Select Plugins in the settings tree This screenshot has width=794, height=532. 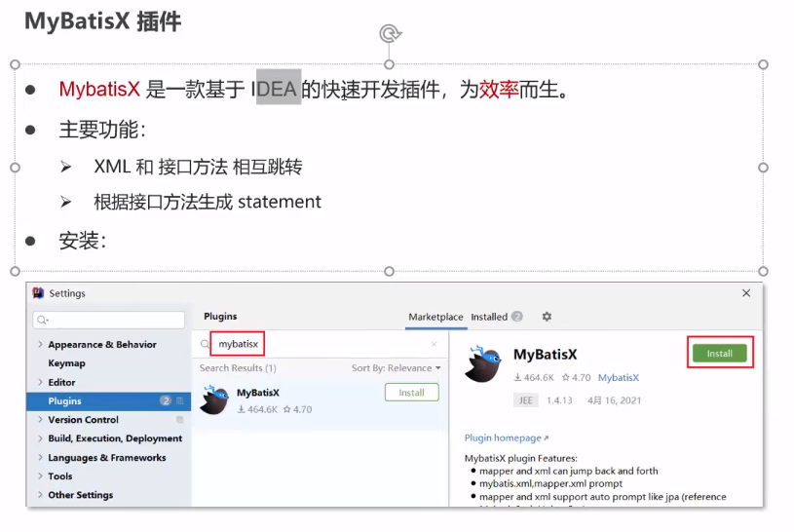109,400
